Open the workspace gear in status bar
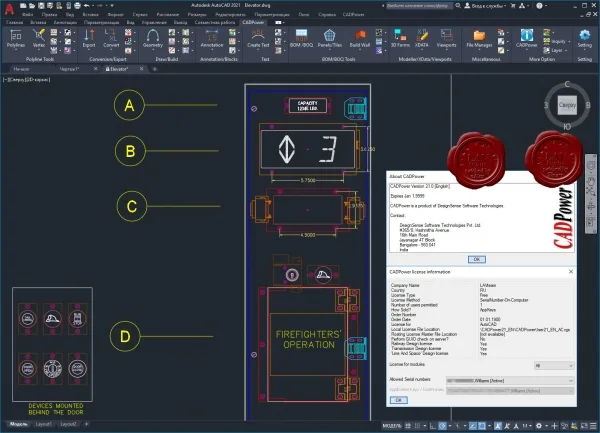 click(539, 425)
